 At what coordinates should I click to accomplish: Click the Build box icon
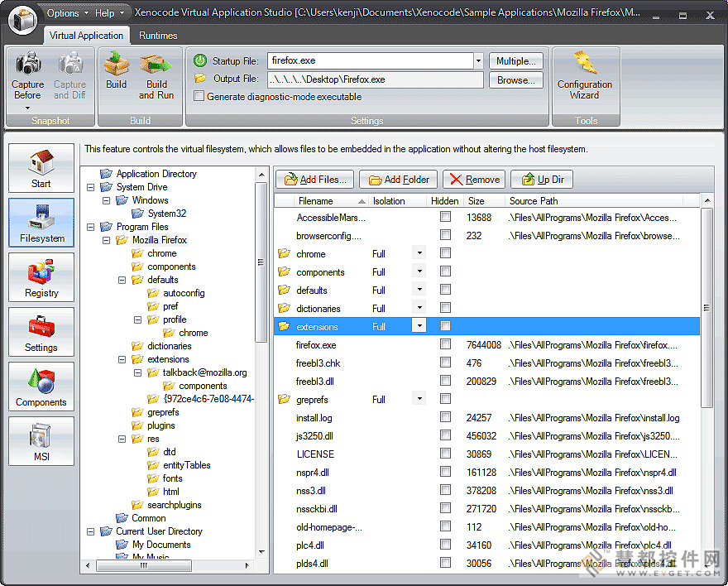[x=116, y=63]
